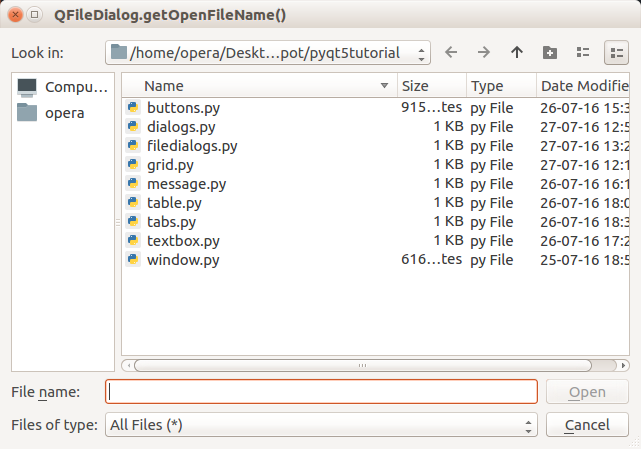Click the Python icon beside buttons.py

point(133,107)
